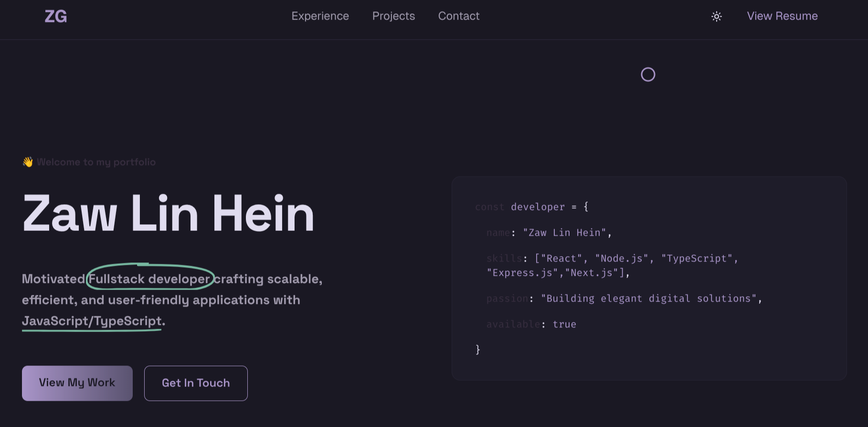Click the available: true code line
Screen dimensions: 868x427
point(531,324)
